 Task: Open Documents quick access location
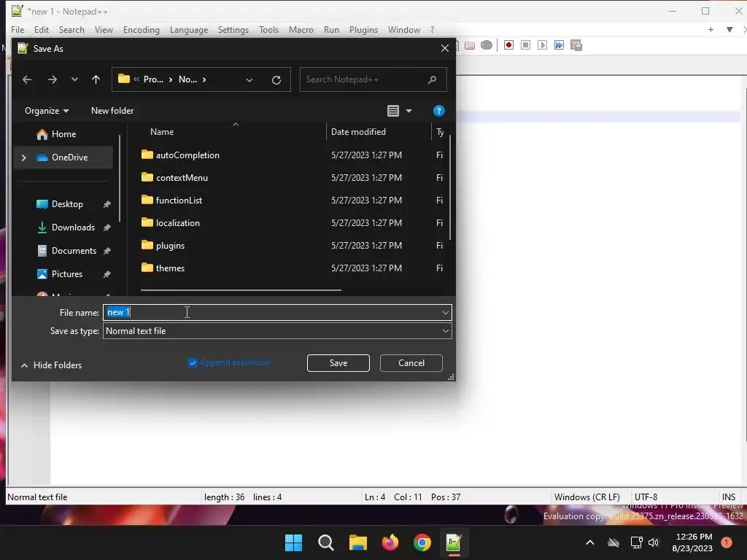click(x=74, y=251)
